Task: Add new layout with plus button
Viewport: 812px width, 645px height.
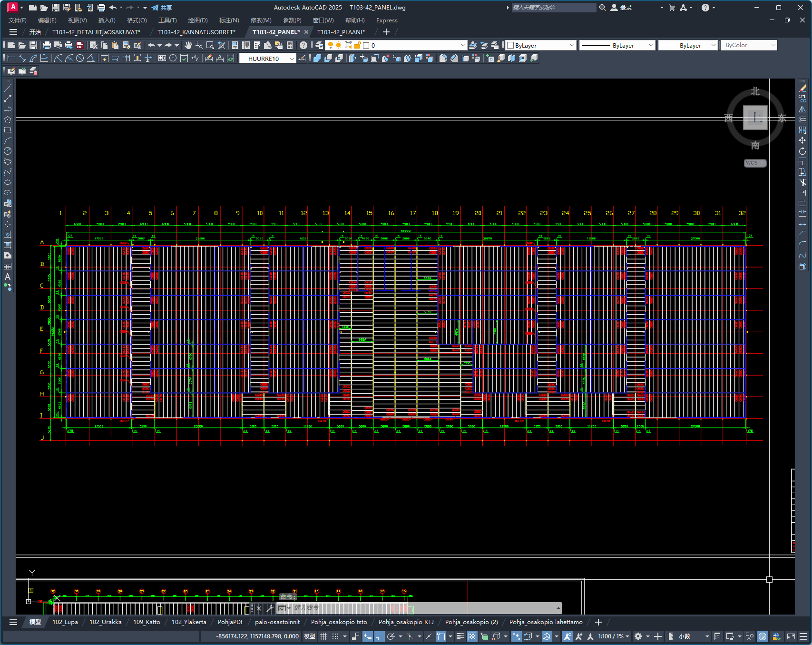Action: coord(598,622)
